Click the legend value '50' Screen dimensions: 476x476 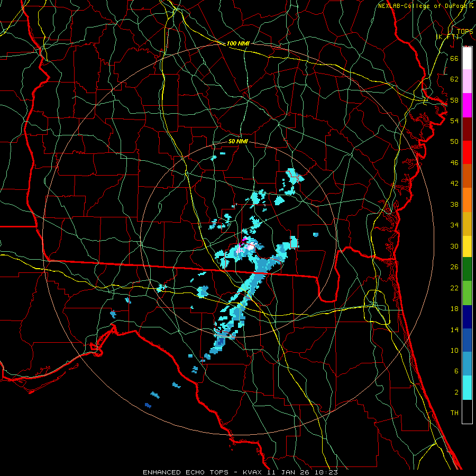click(454, 142)
